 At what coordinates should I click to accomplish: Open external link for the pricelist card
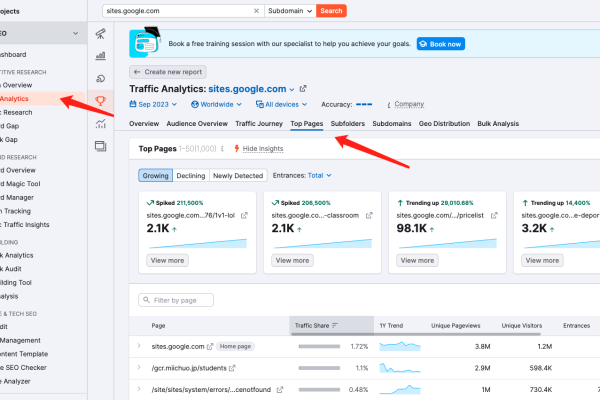pyautogui.click(x=494, y=216)
